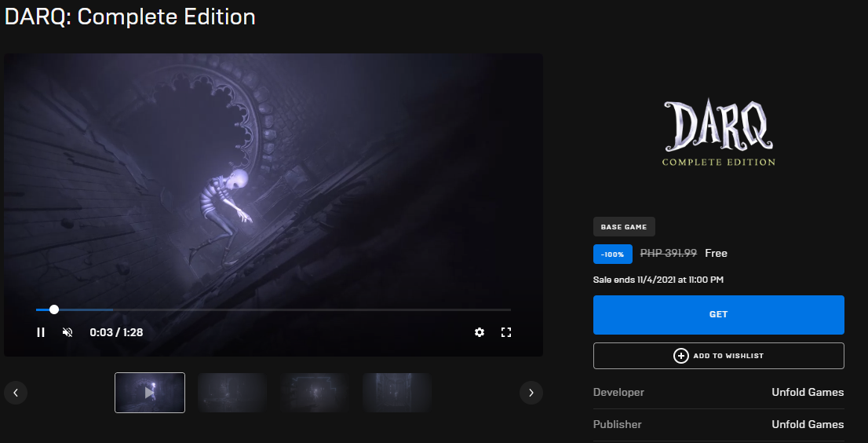Click the Free price label
The height and width of the screenshot is (443, 868).
(x=717, y=253)
